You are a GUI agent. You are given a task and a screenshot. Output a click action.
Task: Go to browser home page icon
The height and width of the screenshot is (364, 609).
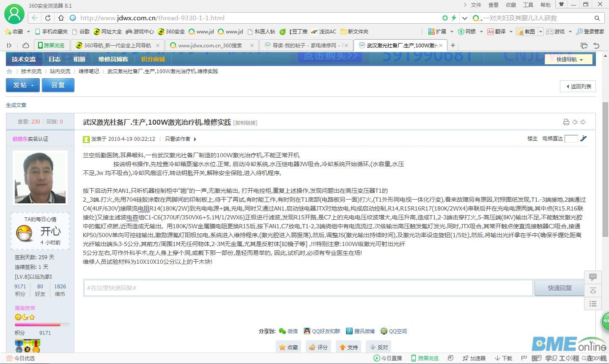61,18
